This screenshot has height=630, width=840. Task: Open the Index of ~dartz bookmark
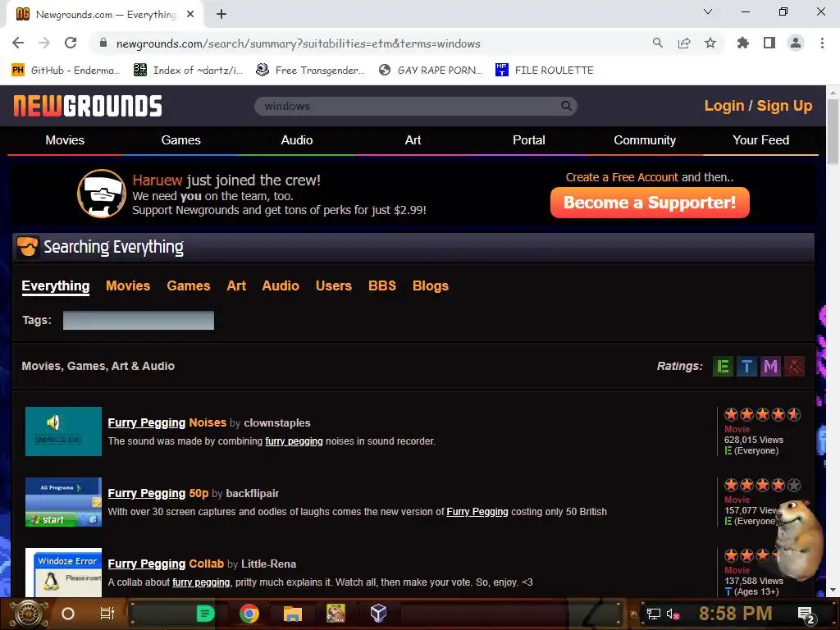click(188, 70)
